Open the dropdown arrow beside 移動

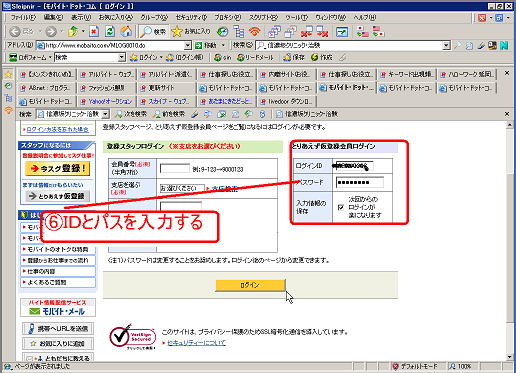[x=223, y=45]
